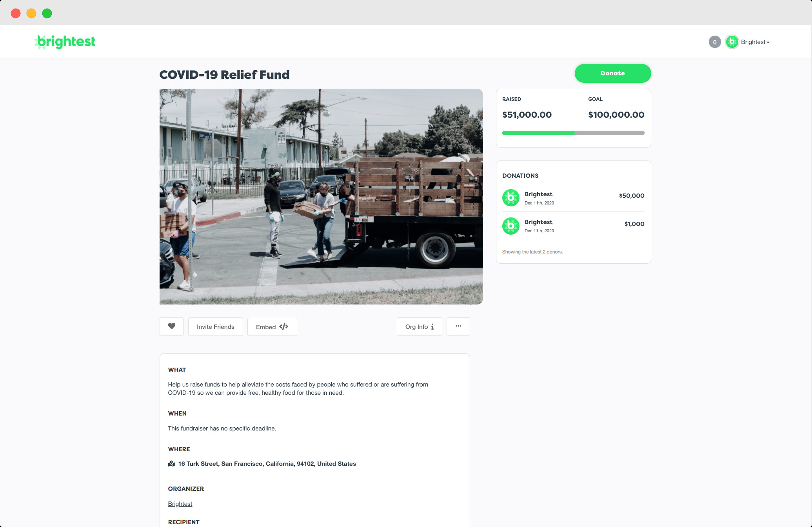Toggle the favorite/heart for this campaign

(171, 326)
